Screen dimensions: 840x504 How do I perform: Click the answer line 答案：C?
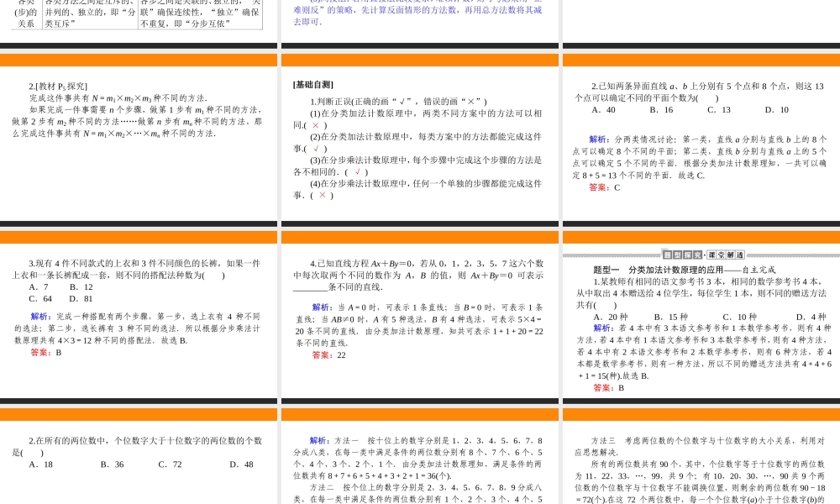point(604,187)
